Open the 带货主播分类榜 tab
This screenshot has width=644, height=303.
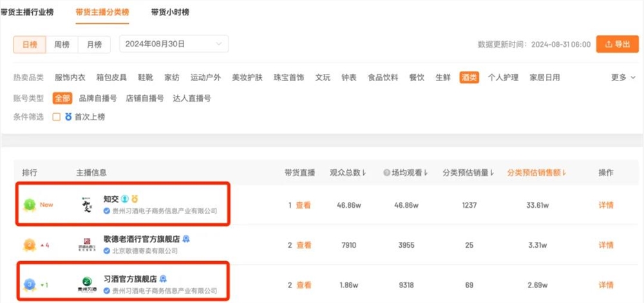[x=102, y=12]
